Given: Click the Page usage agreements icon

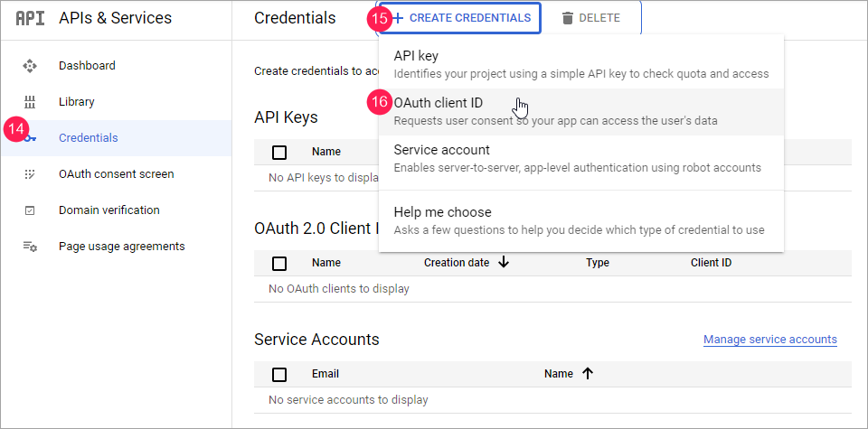Looking at the screenshot, I should [x=30, y=247].
